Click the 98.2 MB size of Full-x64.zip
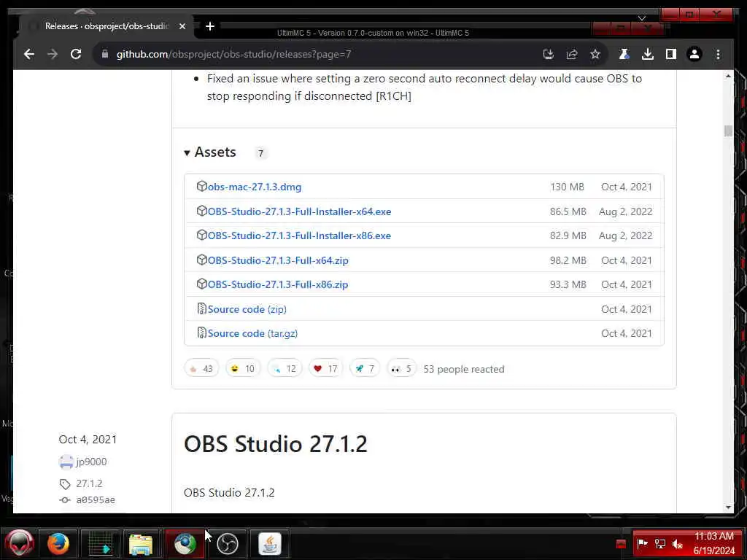This screenshot has height=560, width=747. (x=568, y=260)
